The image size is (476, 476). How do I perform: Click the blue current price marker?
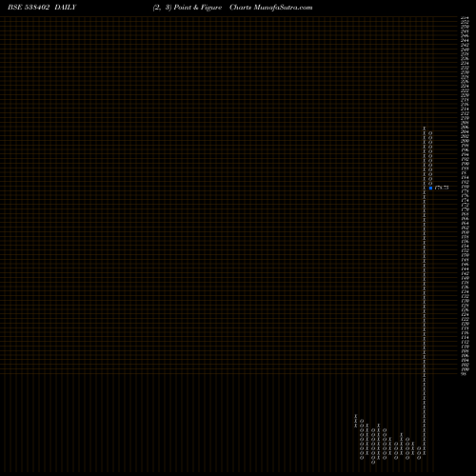[430, 188]
